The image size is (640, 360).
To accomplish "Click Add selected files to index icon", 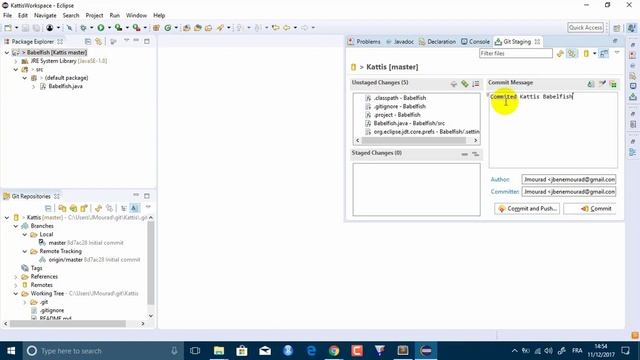I will [x=453, y=84].
